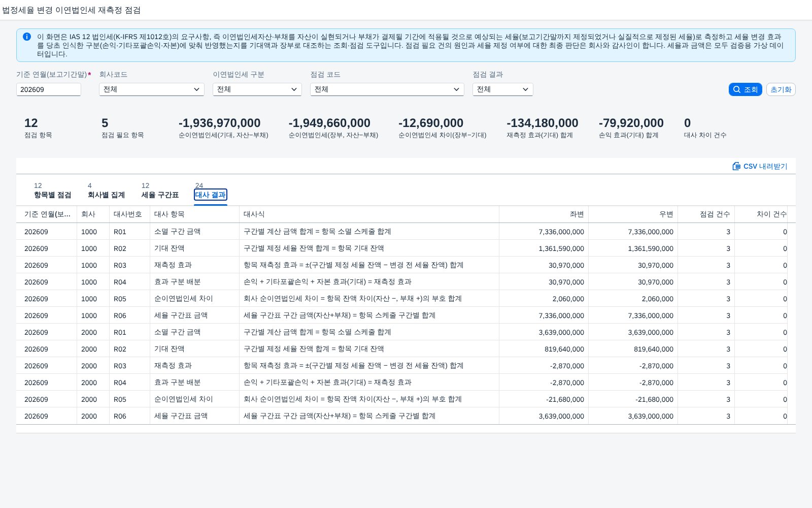
Task: Click the 우변 column header
Action: pyautogui.click(x=633, y=214)
